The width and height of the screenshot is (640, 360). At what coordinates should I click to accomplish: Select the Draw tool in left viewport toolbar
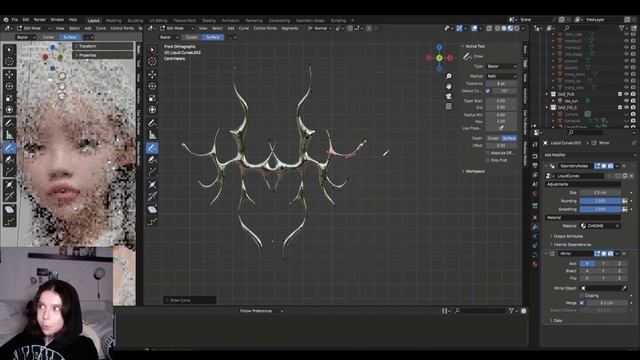pos(9,148)
